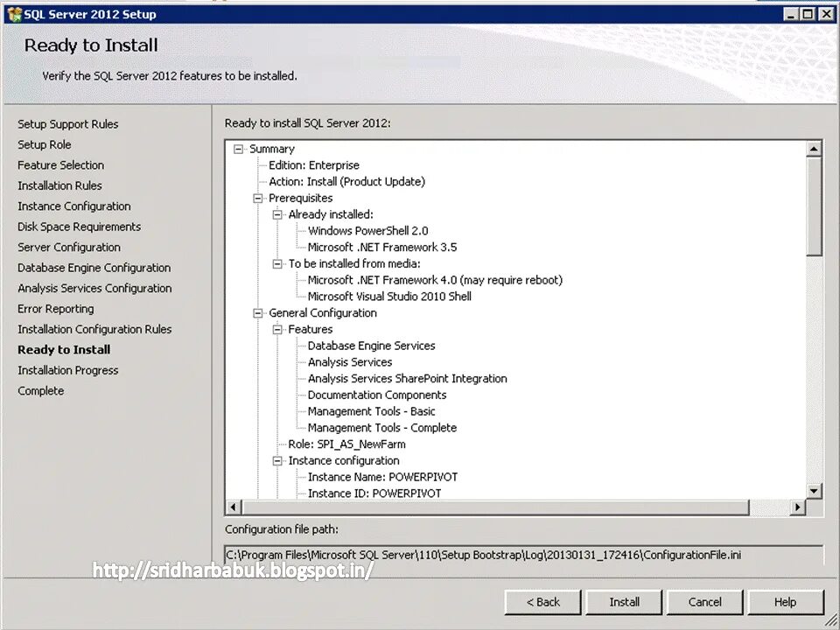Collapse the General Configuration node
Viewport: 840px width, 630px height.
[x=257, y=313]
